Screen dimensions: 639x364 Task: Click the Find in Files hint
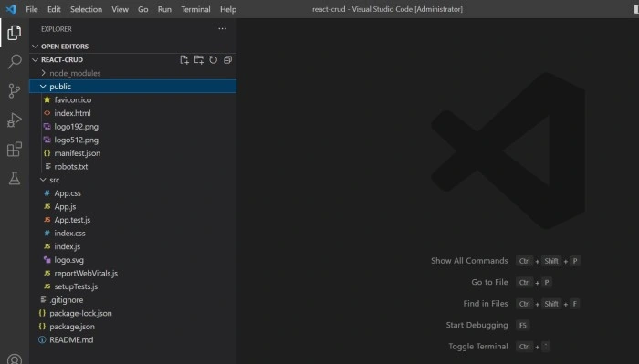click(x=486, y=304)
